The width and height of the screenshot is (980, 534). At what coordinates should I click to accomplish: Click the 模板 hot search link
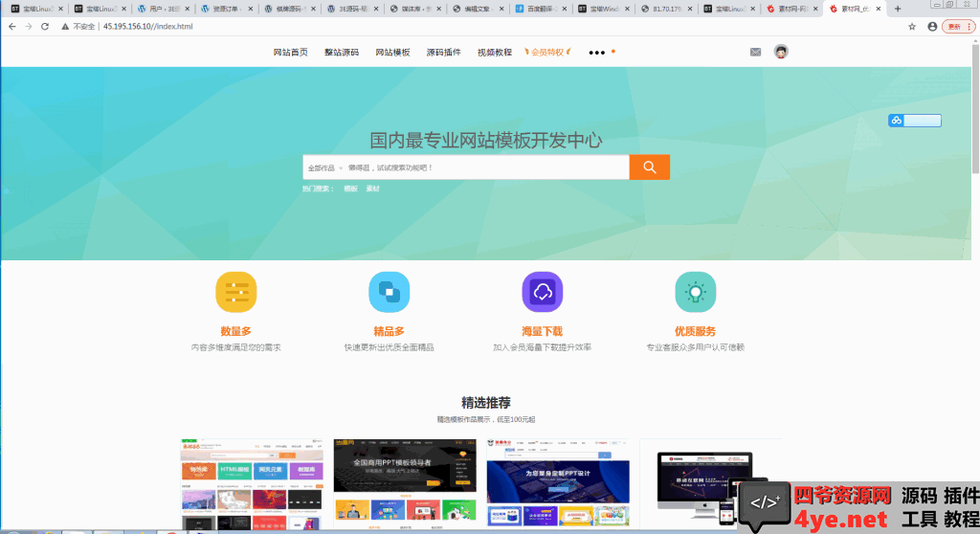350,189
